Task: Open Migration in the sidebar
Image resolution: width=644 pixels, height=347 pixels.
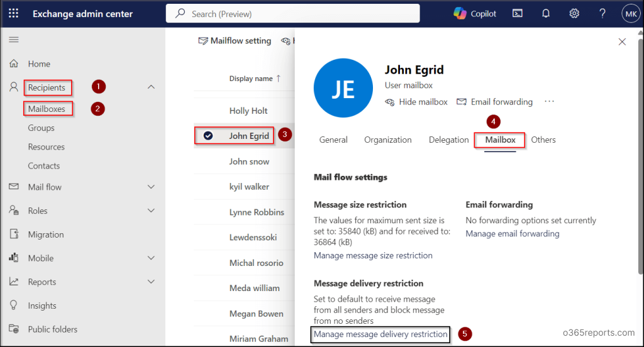Action: tap(45, 234)
